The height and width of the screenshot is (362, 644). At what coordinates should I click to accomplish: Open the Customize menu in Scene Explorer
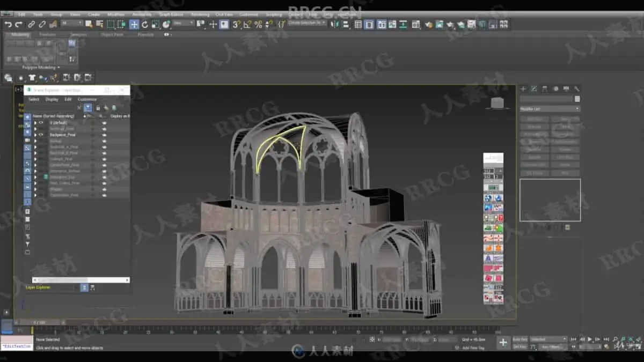tap(87, 99)
